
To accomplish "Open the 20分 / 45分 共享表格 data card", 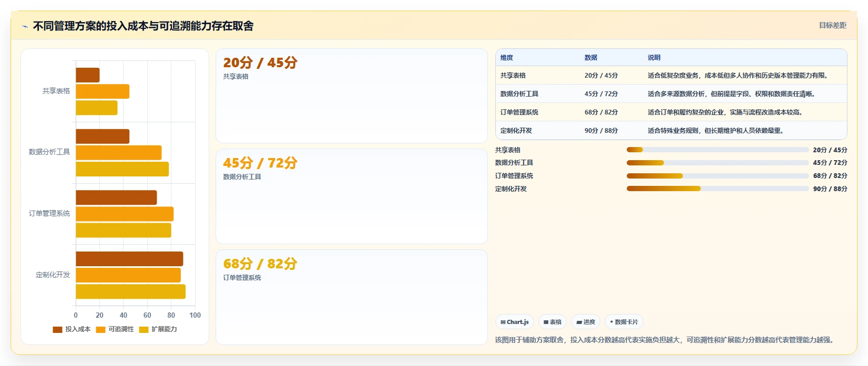I will (352, 96).
